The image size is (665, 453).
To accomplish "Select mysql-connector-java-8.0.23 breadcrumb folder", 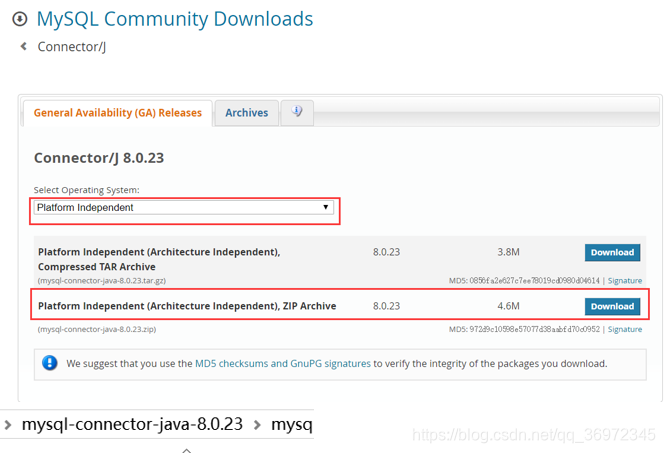I will click(x=132, y=424).
